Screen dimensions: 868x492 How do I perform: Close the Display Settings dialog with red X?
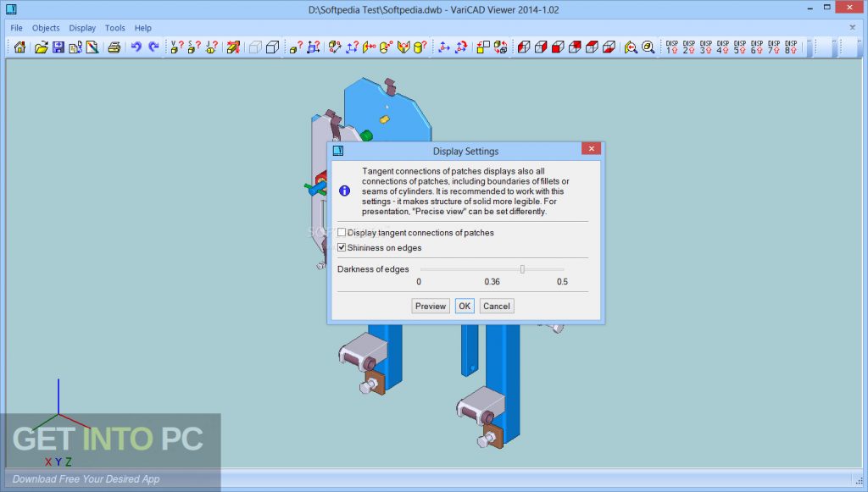coord(591,149)
